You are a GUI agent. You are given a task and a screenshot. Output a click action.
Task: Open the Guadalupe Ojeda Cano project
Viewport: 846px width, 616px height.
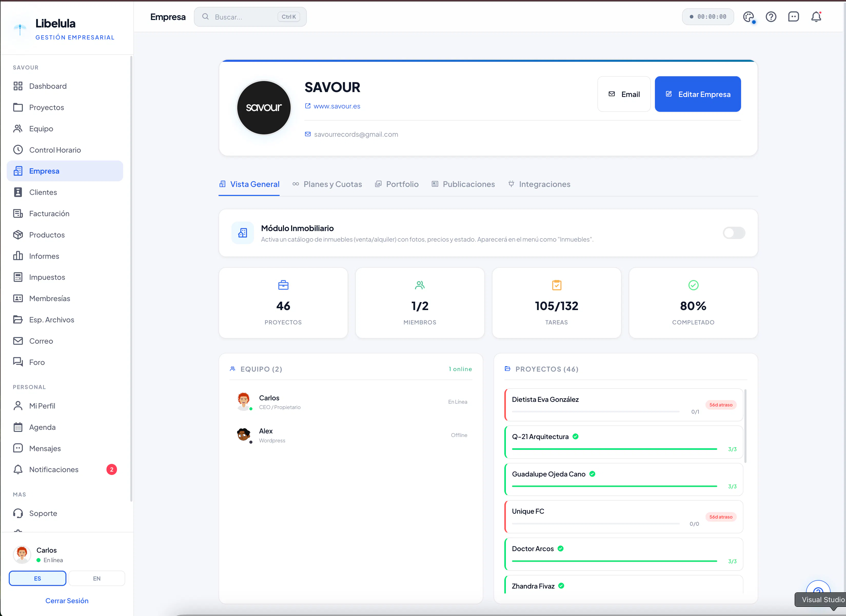click(624, 480)
